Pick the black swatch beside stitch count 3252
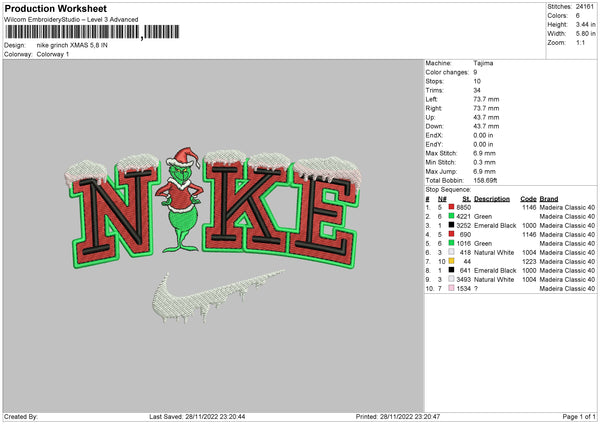 [451, 225]
